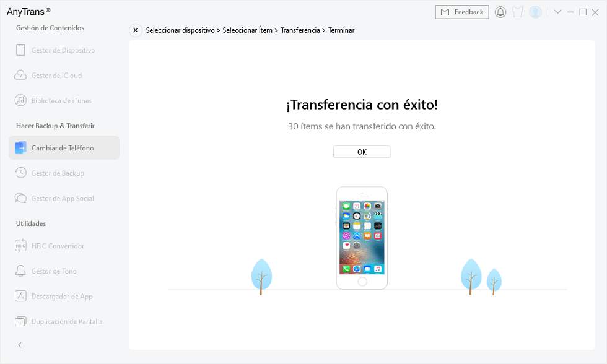Minimize the AnyTrans window
The height and width of the screenshot is (364, 607).
click(570, 12)
